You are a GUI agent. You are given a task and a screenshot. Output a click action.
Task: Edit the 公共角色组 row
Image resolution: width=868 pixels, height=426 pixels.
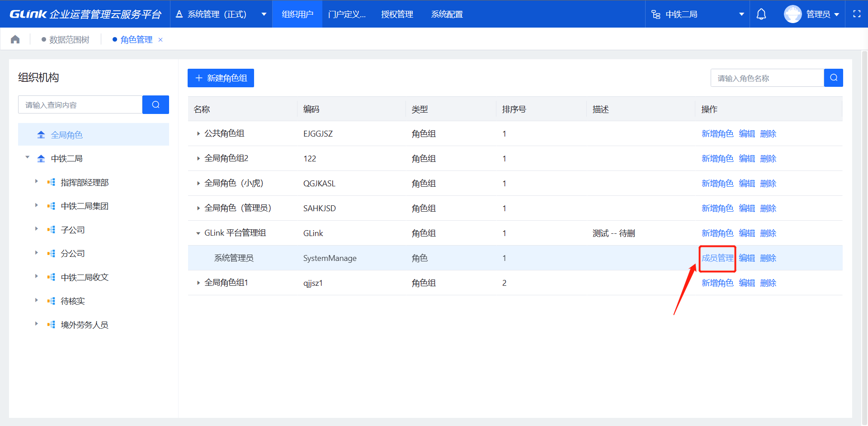point(747,133)
